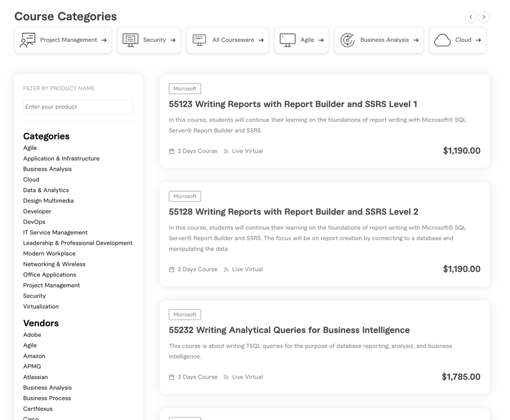Go to previous course categories
This screenshot has width=510, height=420.
pyautogui.click(x=471, y=17)
